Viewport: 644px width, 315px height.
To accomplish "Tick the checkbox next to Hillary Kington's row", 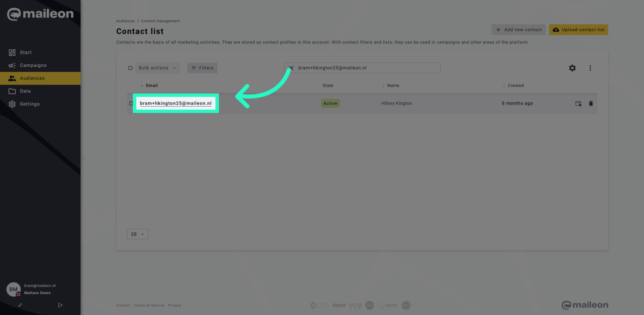I will click(x=131, y=103).
